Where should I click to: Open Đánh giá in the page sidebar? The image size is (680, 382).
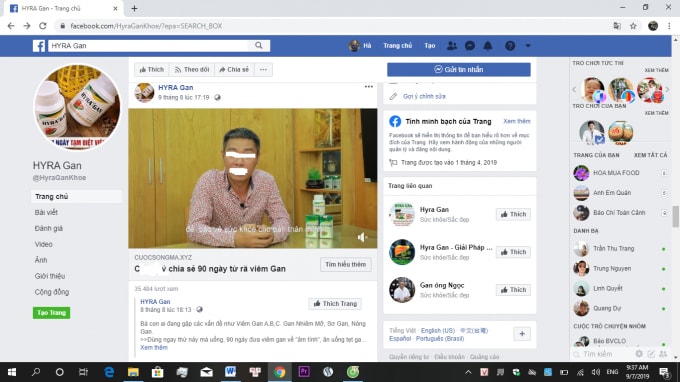click(49, 229)
